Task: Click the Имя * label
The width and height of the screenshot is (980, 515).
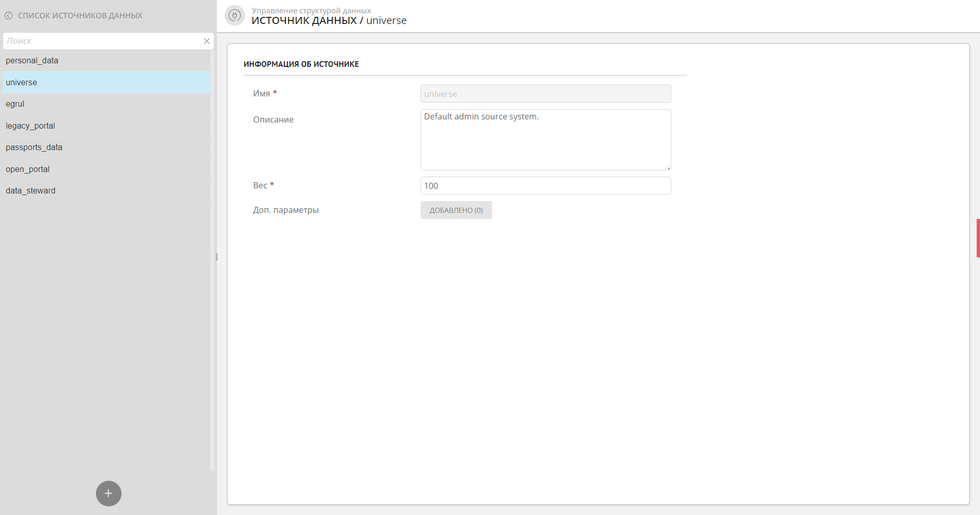Action: coord(265,94)
